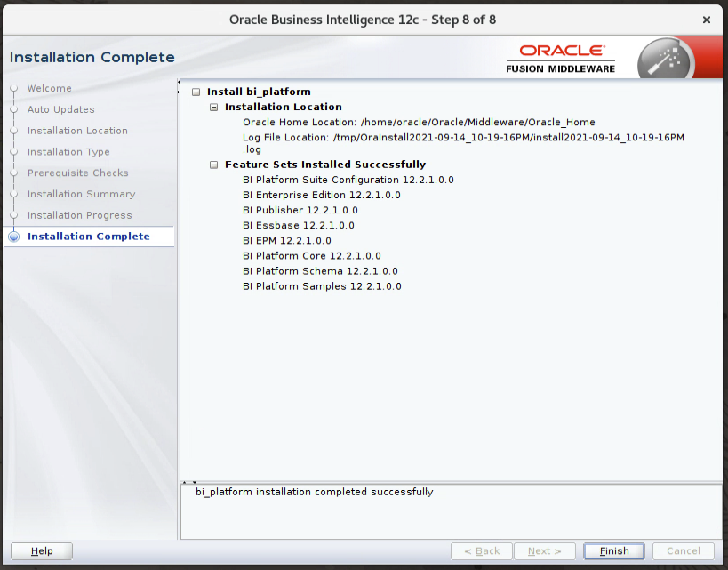Image resolution: width=728 pixels, height=570 pixels.
Task: Click the Welcome step bullet marker
Action: click(x=14, y=88)
